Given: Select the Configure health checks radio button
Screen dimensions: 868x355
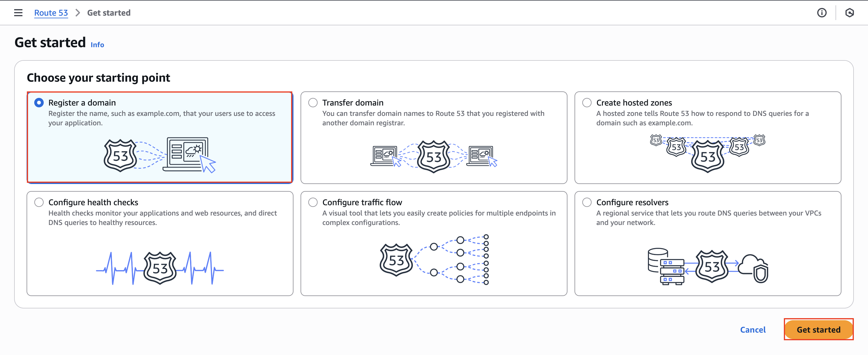Looking at the screenshot, I should pyautogui.click(x=39, y=202).
